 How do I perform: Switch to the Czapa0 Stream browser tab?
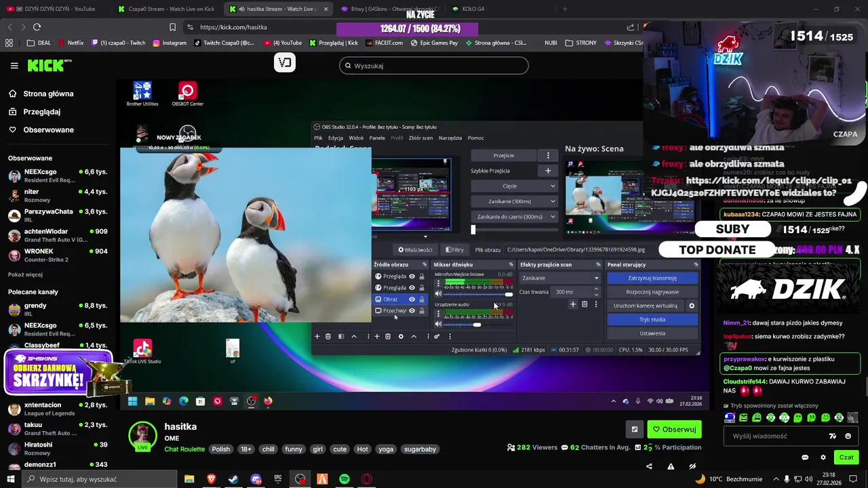[x=166, y=9]
